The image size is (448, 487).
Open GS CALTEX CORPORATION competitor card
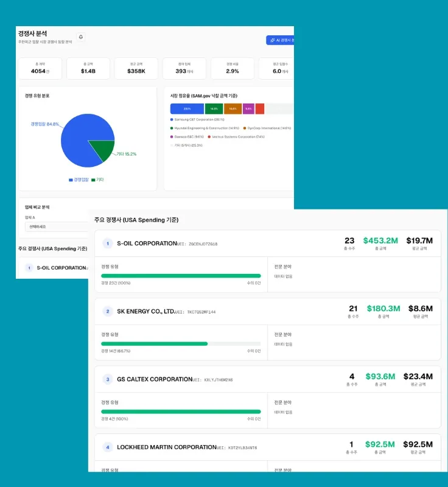pyautogui.click(x=155, y=379)
